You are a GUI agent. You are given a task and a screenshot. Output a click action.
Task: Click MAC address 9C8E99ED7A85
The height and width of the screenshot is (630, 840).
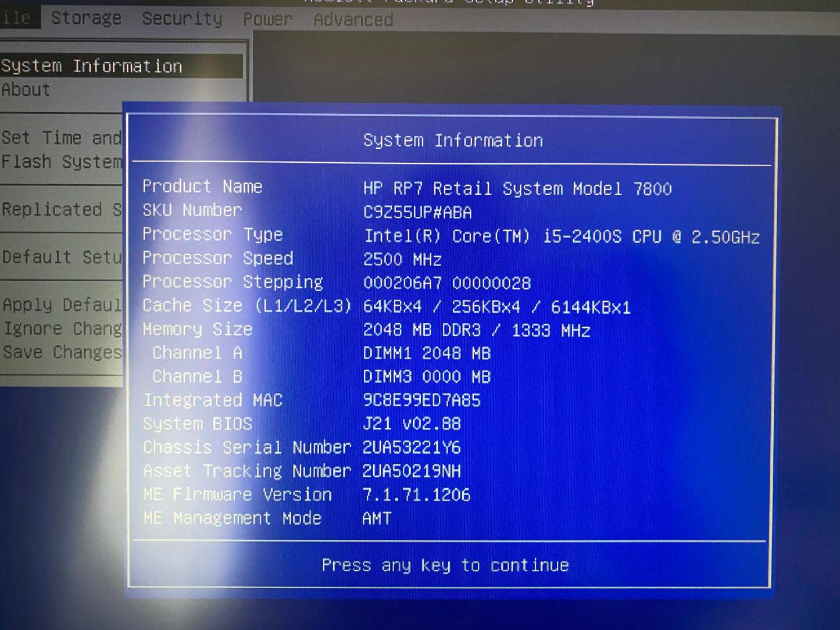coord(421,400)
